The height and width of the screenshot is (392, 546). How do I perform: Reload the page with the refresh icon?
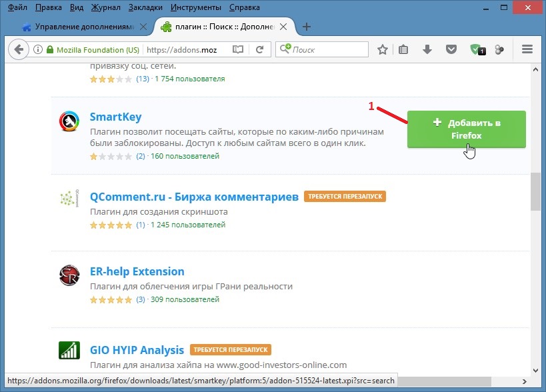[x=259, y=49]
